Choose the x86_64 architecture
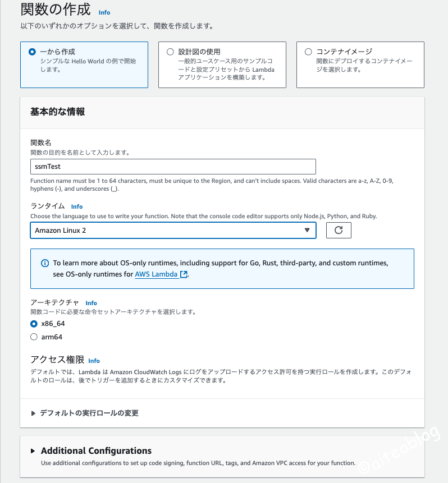 tap(34, 324)
